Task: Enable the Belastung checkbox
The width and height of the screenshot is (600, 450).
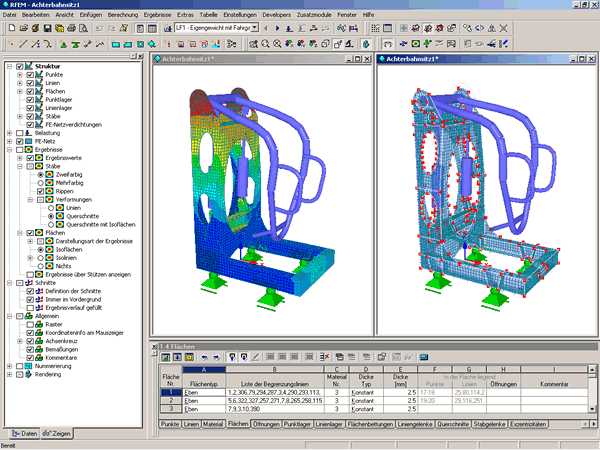Action: tap(20, 133)
